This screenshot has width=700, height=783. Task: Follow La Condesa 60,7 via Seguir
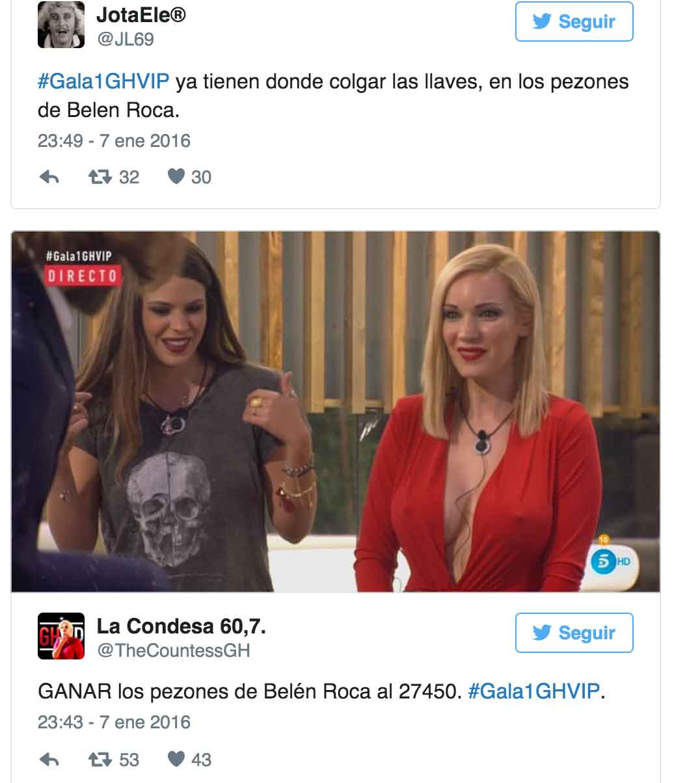(x=574, y=633)
